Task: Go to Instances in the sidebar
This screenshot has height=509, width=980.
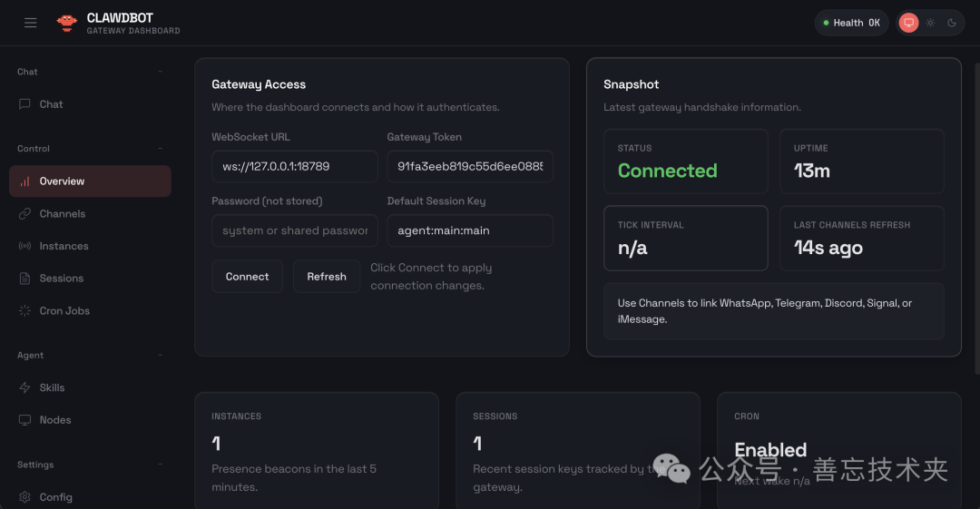Action: (x=64, y=246)
